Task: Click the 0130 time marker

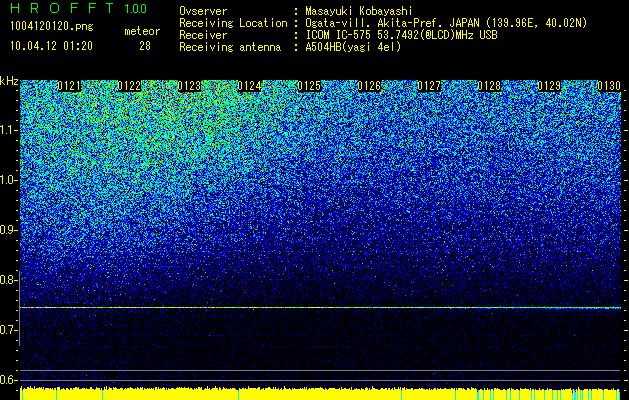Action: coord(609,86)
